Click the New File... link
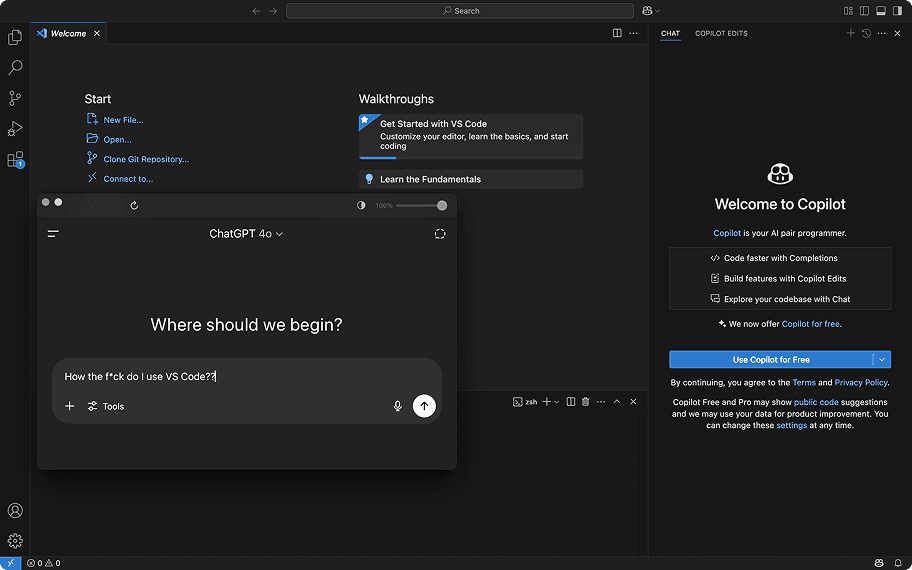Screen dimensions: 912x570 pyautogui.click(x=123, y=120)
